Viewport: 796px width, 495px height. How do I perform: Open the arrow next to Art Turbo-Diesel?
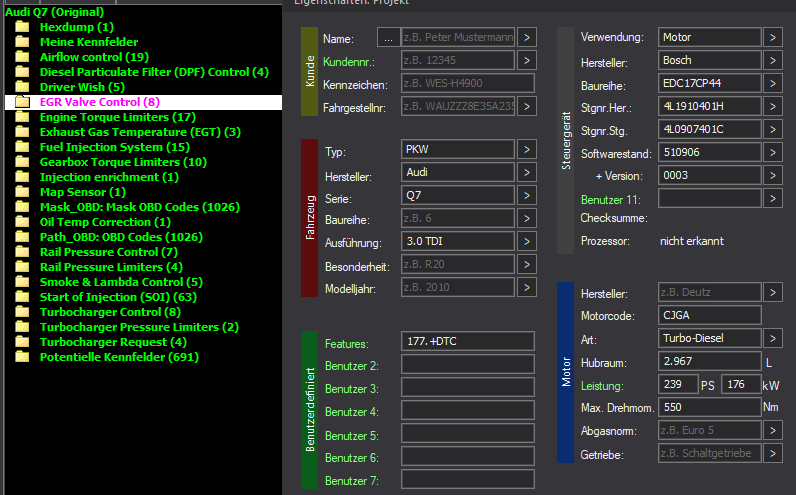(x=773, y=338)
